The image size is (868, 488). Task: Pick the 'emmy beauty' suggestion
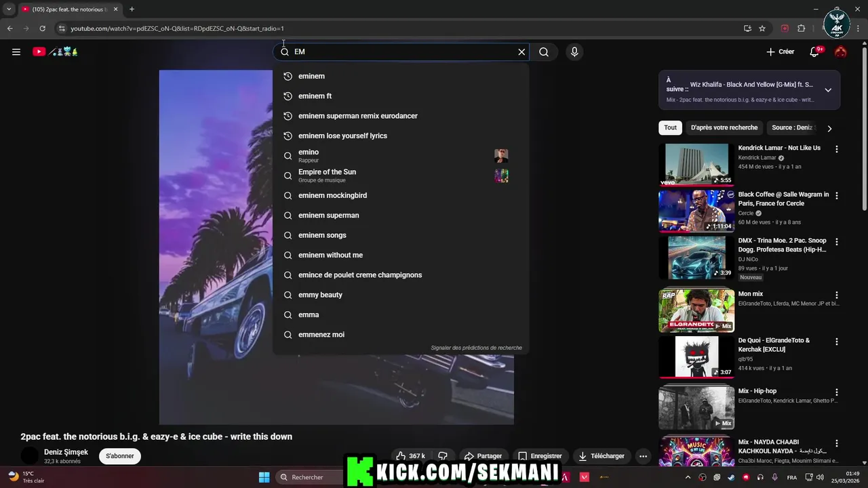[x=401, y=295]
